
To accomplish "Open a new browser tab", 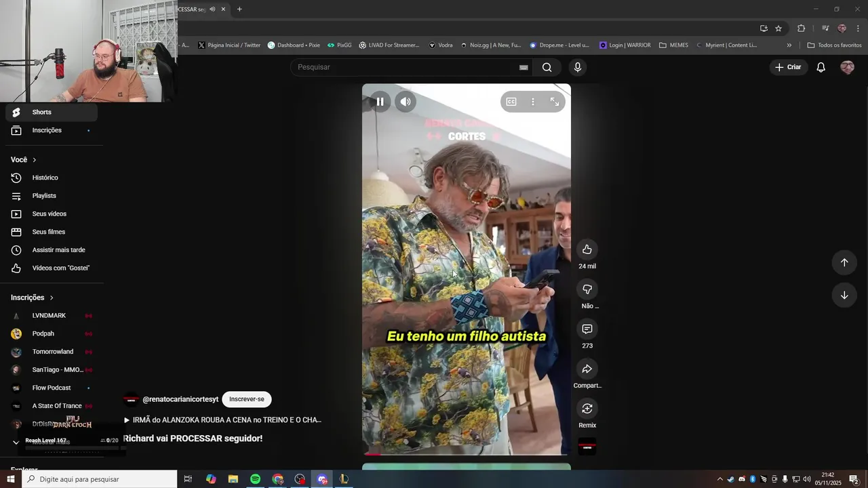I will 239,9.
